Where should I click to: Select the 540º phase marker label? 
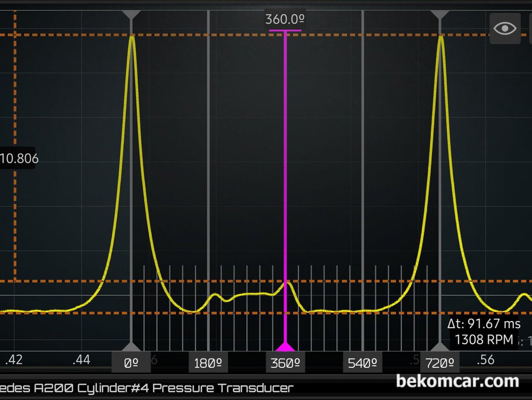click(x=362, y=363)
